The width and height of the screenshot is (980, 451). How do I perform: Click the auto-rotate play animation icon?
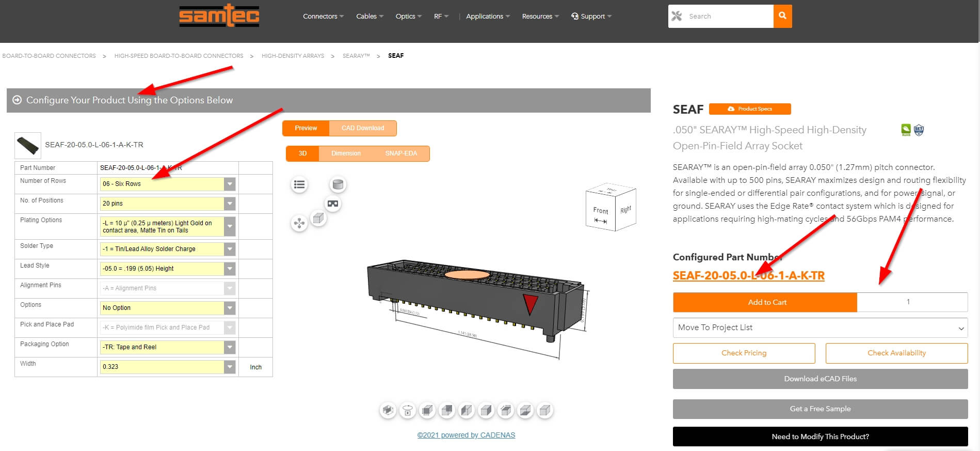[408, 411]
